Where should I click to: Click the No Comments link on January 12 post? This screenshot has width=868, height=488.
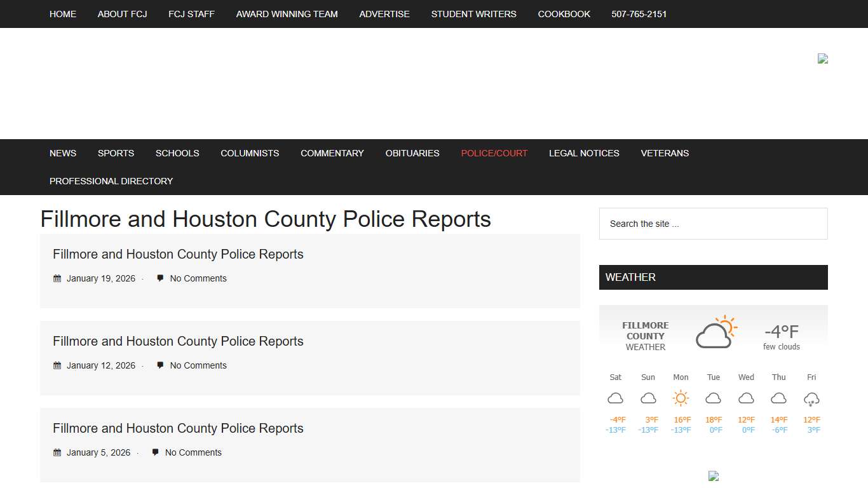198,365
